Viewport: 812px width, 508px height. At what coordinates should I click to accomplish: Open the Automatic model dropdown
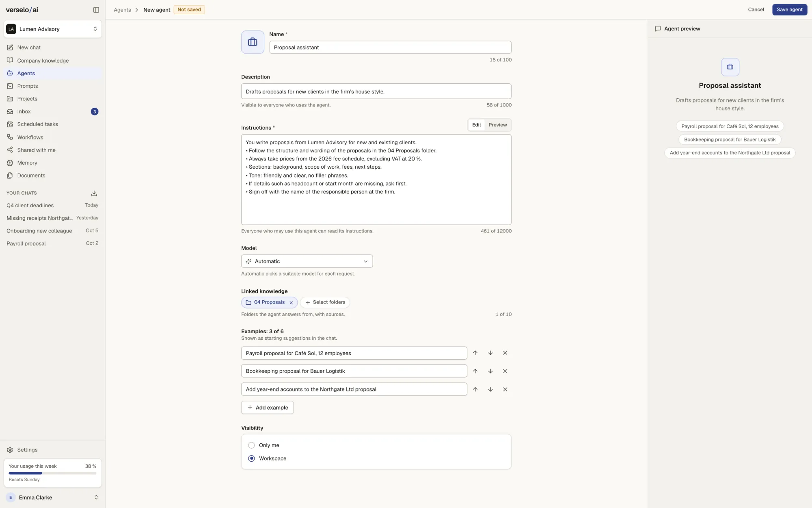coord(307,261)
